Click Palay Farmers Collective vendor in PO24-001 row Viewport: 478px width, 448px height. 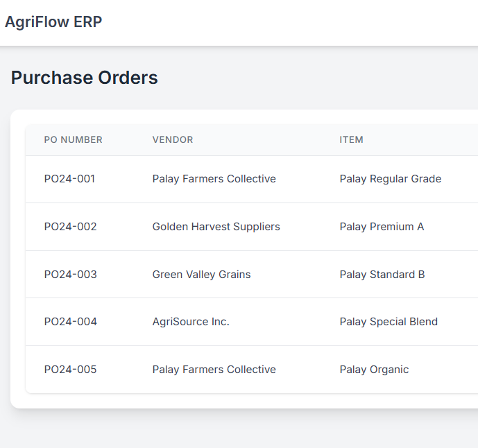click(214, 179)
